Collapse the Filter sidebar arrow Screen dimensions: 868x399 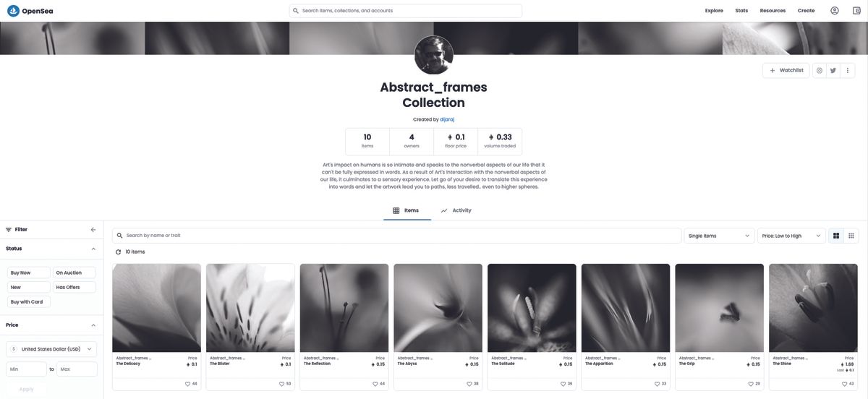93,230
